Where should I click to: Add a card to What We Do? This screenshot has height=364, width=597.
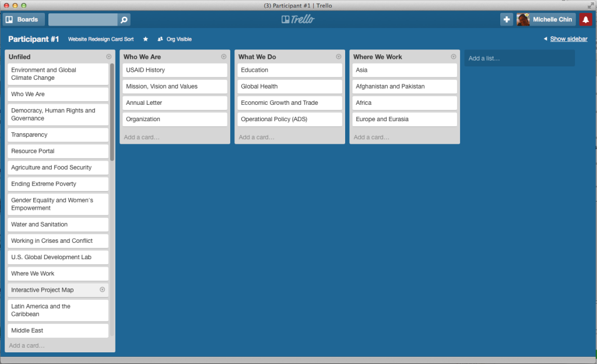click(257, 137)
